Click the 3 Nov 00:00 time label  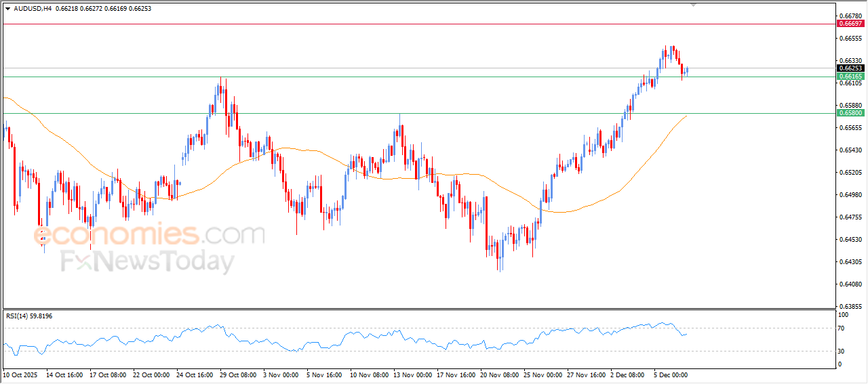[279, 374]
